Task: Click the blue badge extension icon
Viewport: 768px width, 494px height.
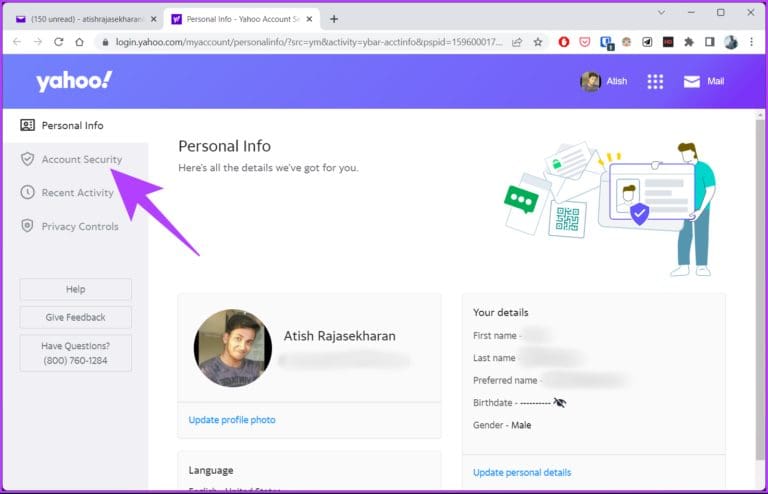Action: point(606,43)
